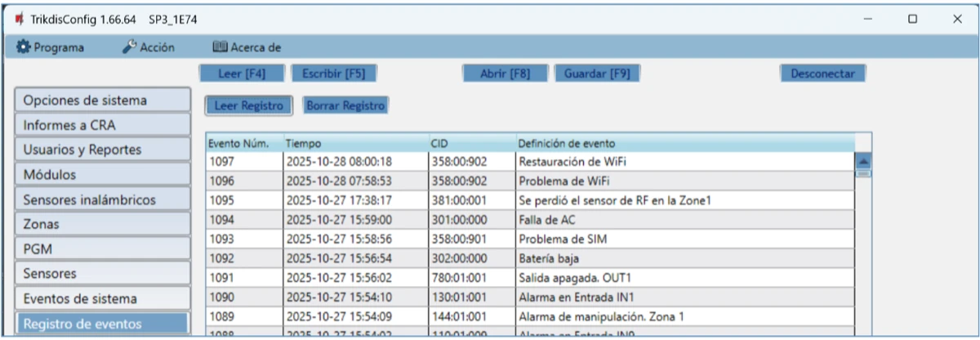Select event row 1094 Falla de AC
The image size is (980, 340).
(x=529, y=219)
